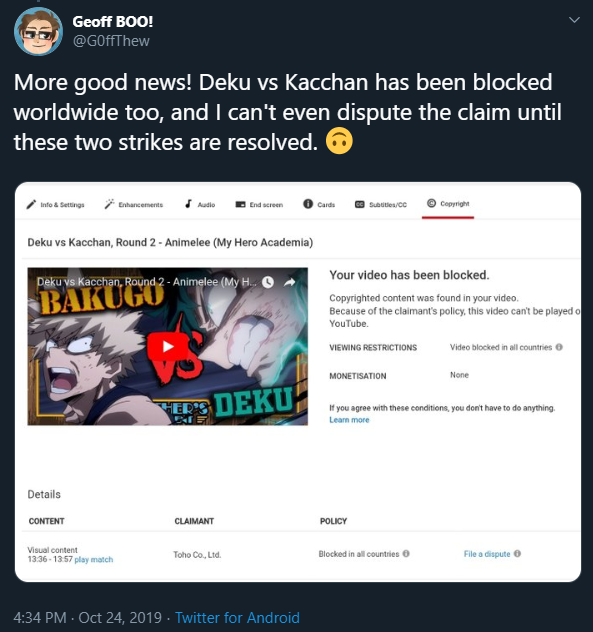
Task: Click the Watch later clock icon on video
Action: (268, 282)
